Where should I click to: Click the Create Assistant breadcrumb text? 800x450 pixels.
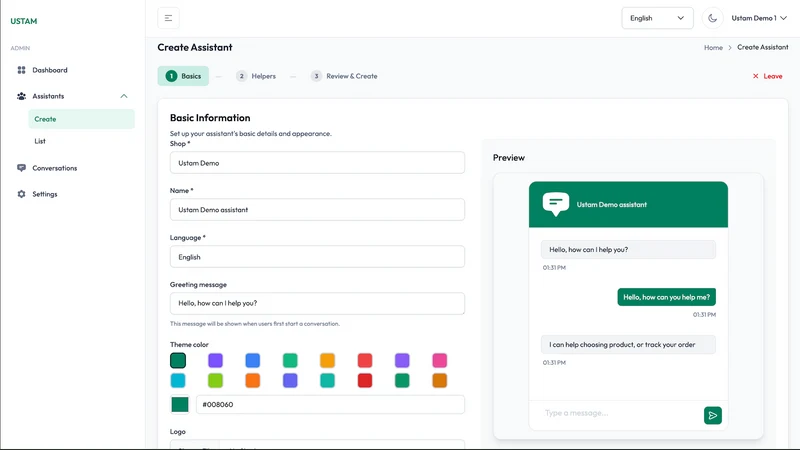(762, 47)
